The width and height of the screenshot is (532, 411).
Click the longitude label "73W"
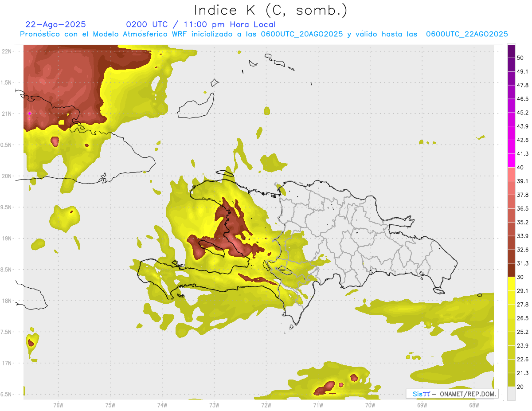tap(214, 405)
